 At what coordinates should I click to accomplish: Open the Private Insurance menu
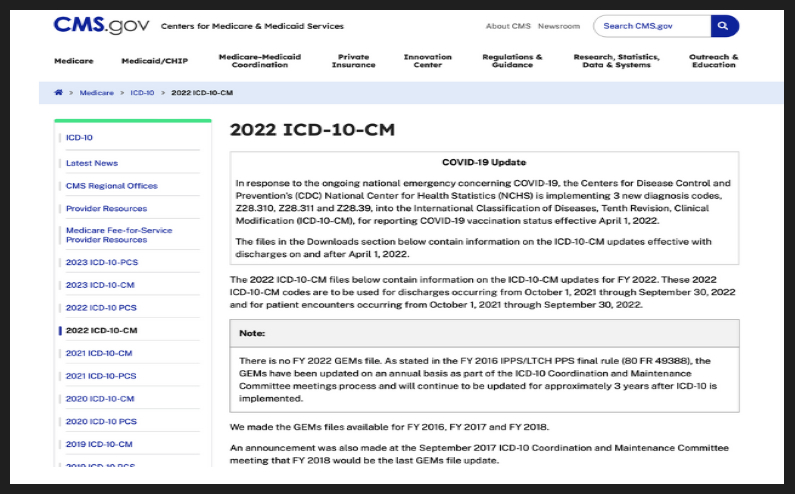[x=353, y=61]
